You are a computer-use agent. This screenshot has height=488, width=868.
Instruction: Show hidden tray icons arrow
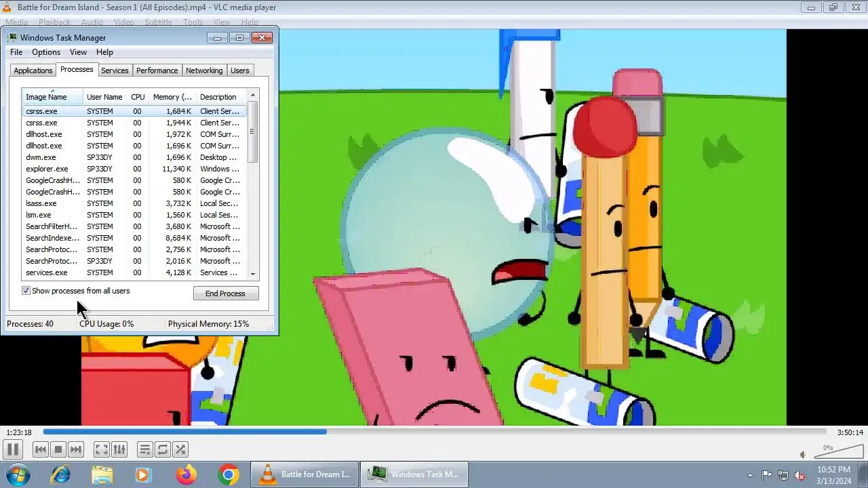(750, 475)
